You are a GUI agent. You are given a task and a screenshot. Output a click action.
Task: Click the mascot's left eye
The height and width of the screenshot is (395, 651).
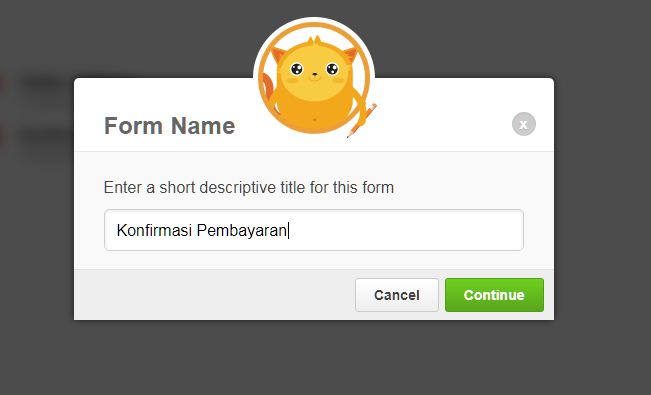pyautogui.click(x=296, y=69)
